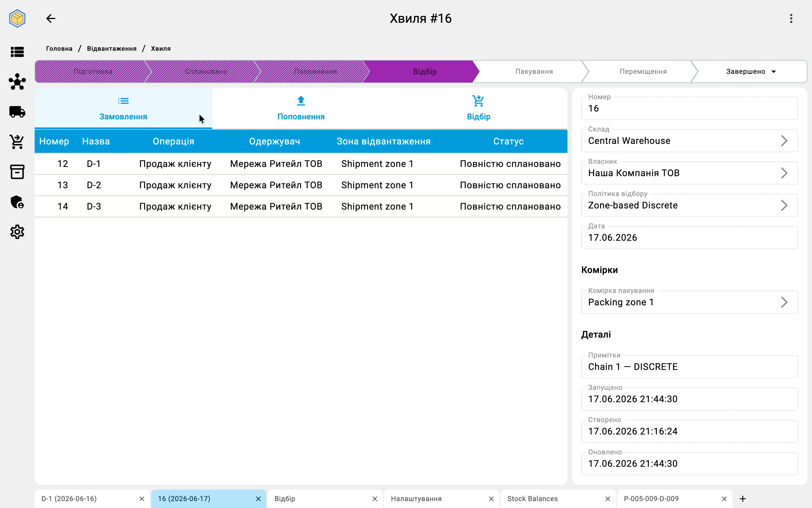Open the Склад Central Warehouse chevron
This screenshot has height=508, width=812.
click(x=784, y=141)
